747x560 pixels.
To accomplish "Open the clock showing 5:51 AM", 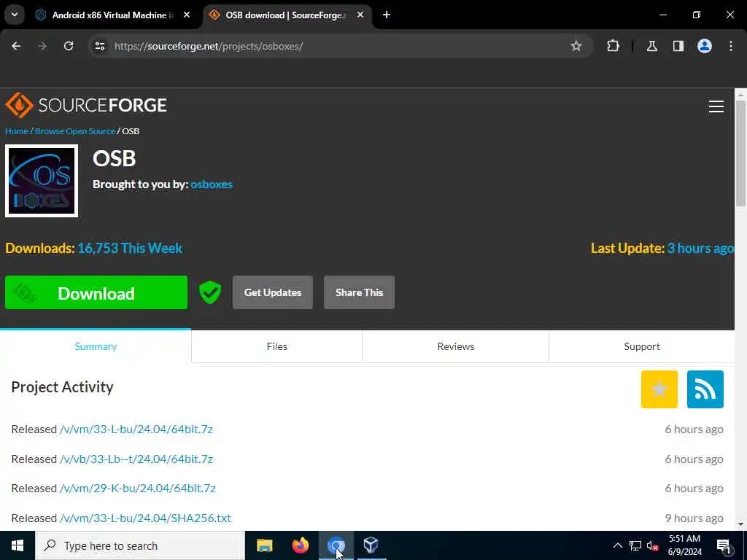I will click(x=685, y=545).
